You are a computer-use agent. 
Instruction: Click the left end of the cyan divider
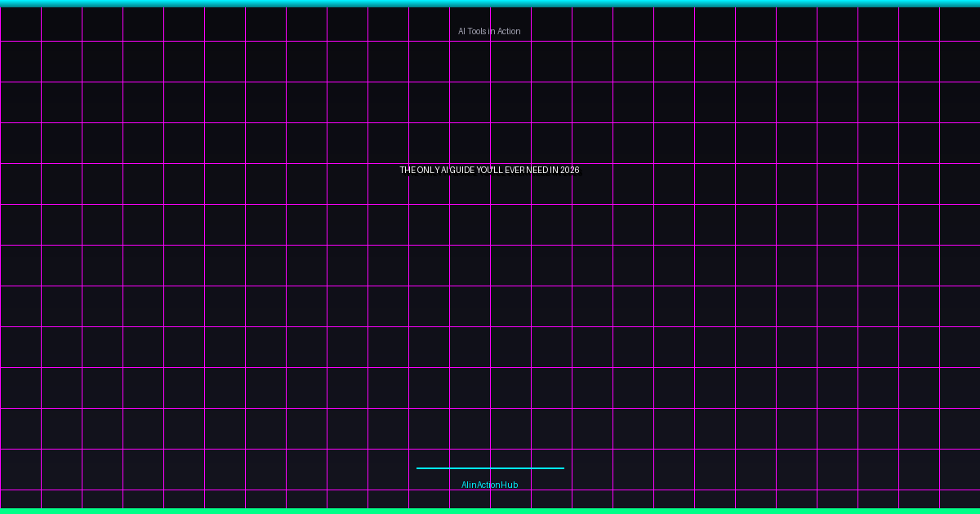419,468
